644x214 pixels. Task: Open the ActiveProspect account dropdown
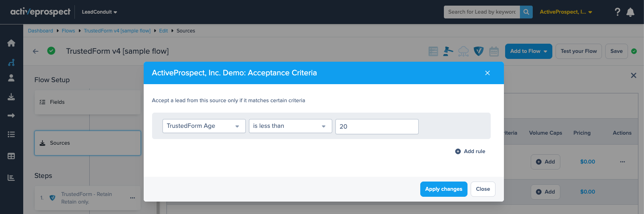point(566,12)
